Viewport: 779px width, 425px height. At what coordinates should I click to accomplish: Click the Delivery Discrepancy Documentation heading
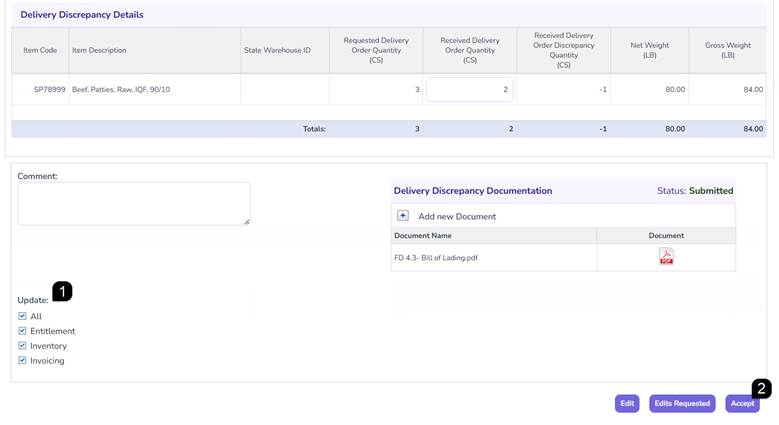coord(473,191)
